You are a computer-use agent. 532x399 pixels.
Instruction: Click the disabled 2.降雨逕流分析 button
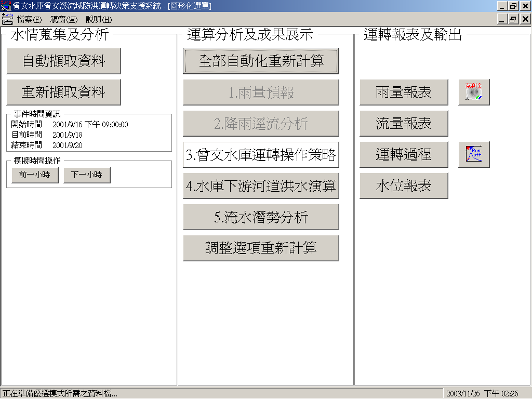tap(261, 124)
